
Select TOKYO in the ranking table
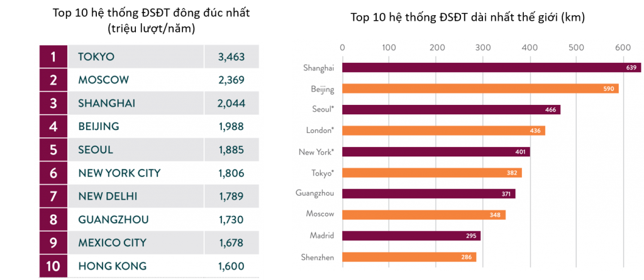96,57
